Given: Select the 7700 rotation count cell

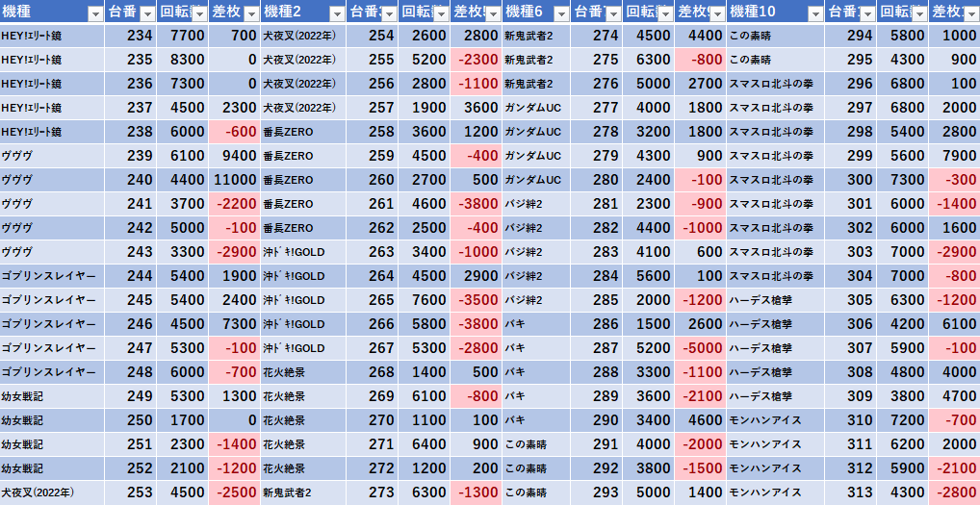Looking at the screenshot, I should coord(182,36).
